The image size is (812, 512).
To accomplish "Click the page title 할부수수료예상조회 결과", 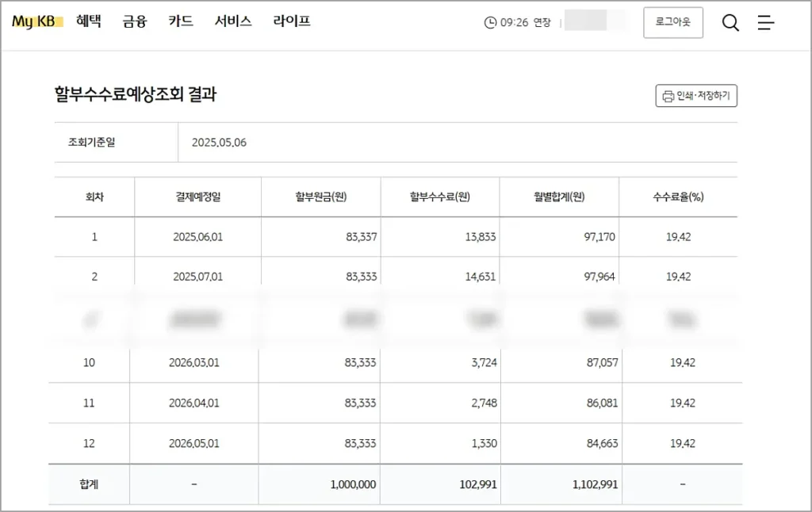I will pos(135,94).
